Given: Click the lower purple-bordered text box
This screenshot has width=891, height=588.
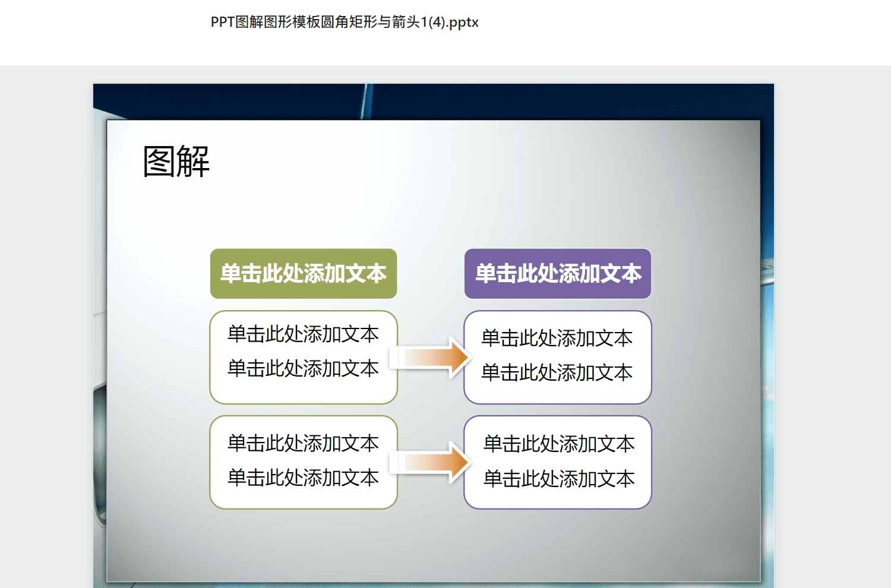Looking at the screenshot, I should point(558,462).
